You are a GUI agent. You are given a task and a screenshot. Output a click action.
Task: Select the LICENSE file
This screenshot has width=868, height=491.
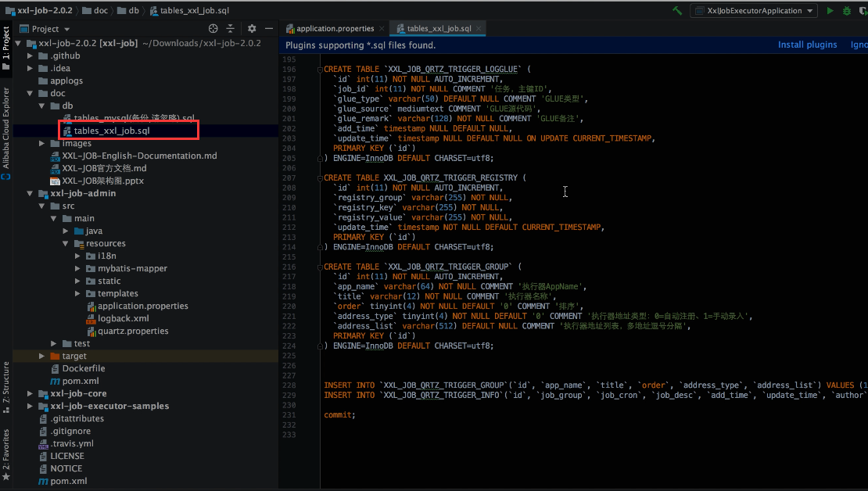67,456
